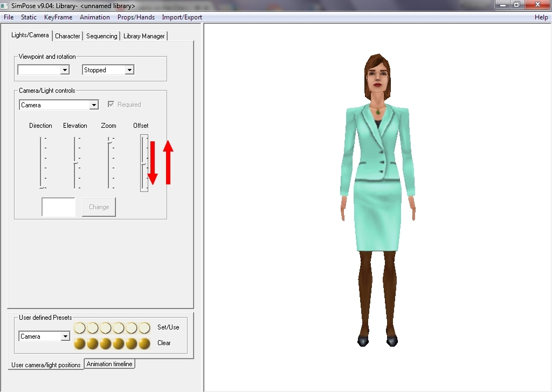Switch to the Character tab
This screenshot has height=392, width=552.
67,36
